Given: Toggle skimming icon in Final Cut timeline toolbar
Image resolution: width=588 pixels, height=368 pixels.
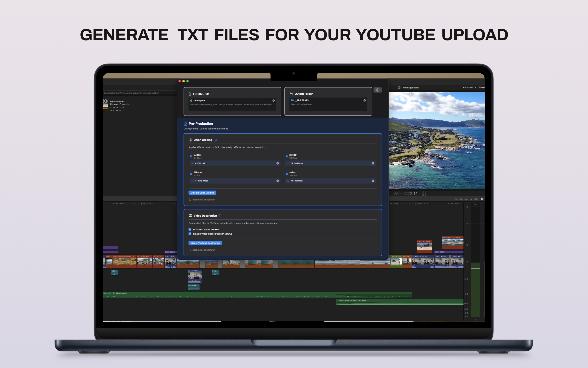Looking at the screenshot, I should pyautogui.click(x=456, y=199).
